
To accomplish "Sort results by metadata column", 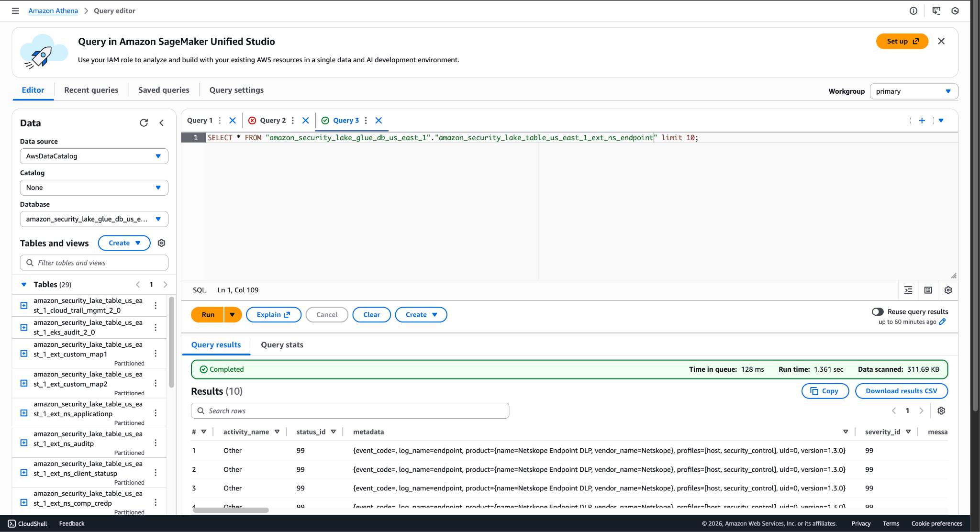I will pyautogui.click(x=846, y=432).
